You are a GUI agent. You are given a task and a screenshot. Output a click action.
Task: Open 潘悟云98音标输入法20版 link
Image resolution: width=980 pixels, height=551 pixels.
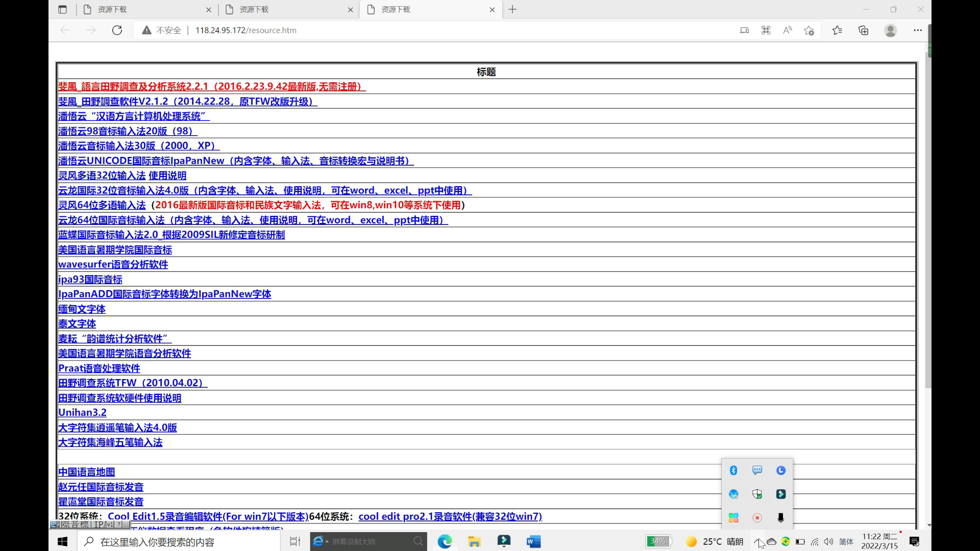tap(127, 131)
